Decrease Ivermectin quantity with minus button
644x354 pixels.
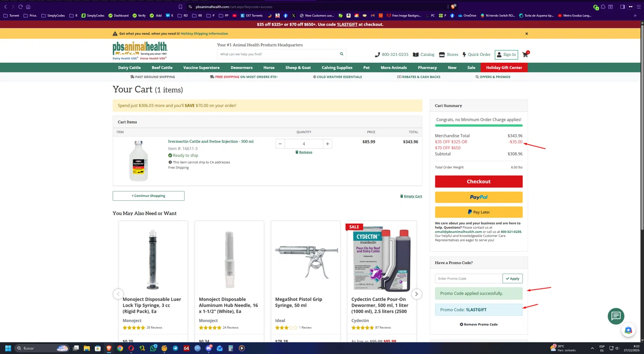(x=280, y=144)
